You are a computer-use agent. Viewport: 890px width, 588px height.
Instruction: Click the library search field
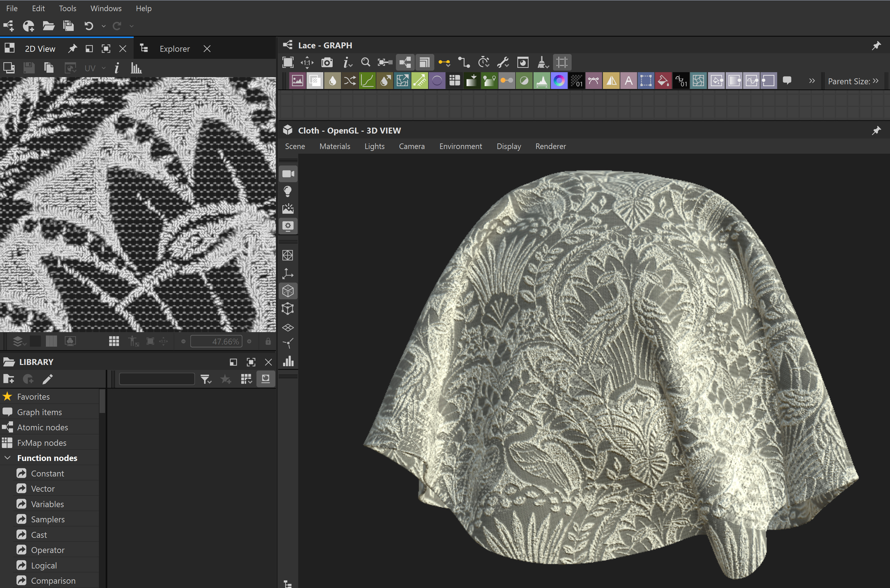(157, 379)
